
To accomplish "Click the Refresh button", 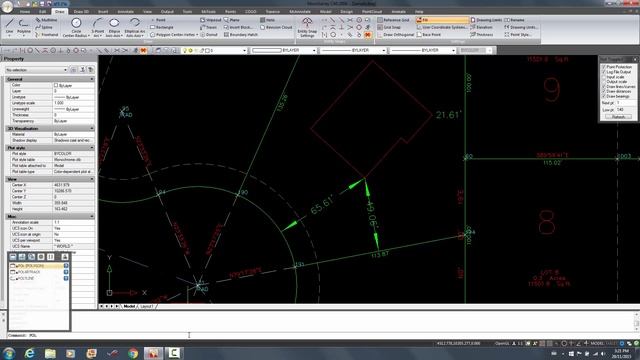I will tap(618, 117).
